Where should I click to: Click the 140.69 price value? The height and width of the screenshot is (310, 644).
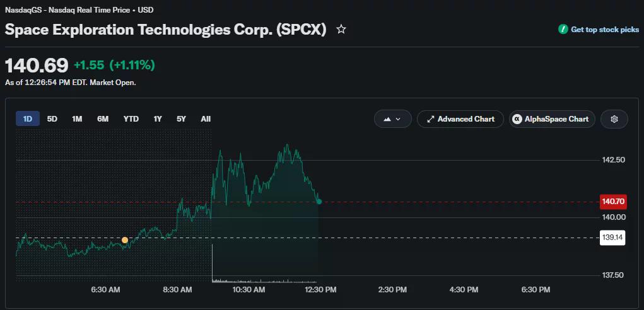click(x=37, y=66)
